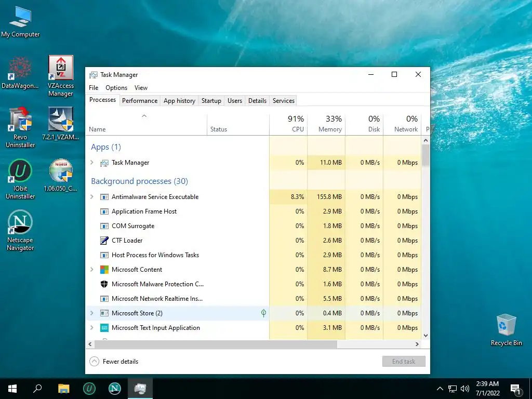The image size is (532, 399).
Task: Open the taskbar clock showing 2:39 AM
Action: 487,389
